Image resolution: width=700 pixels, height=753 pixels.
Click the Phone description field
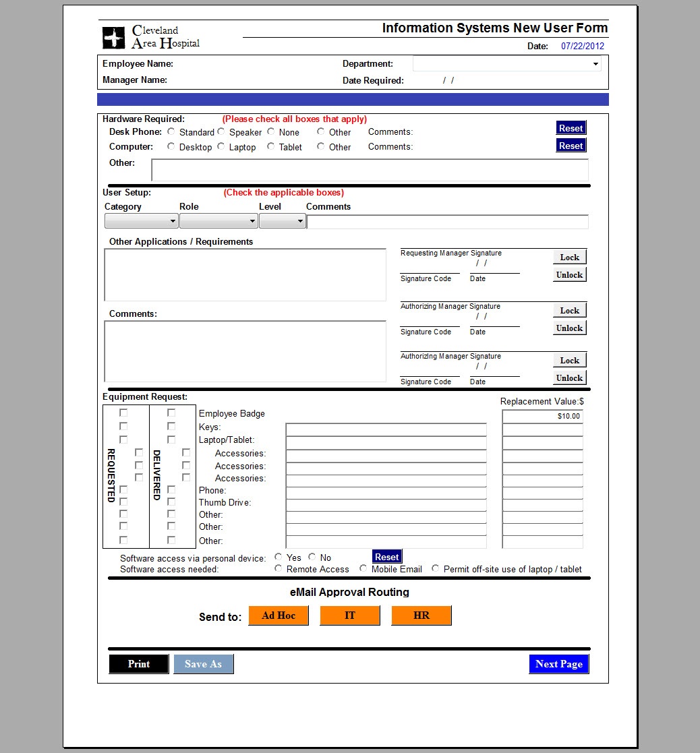pos(386,493)
